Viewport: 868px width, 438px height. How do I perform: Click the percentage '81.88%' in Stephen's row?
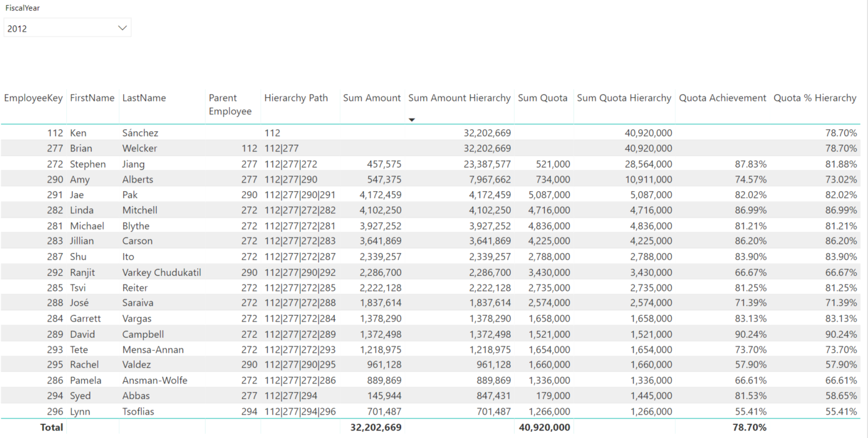coord(841,164)
